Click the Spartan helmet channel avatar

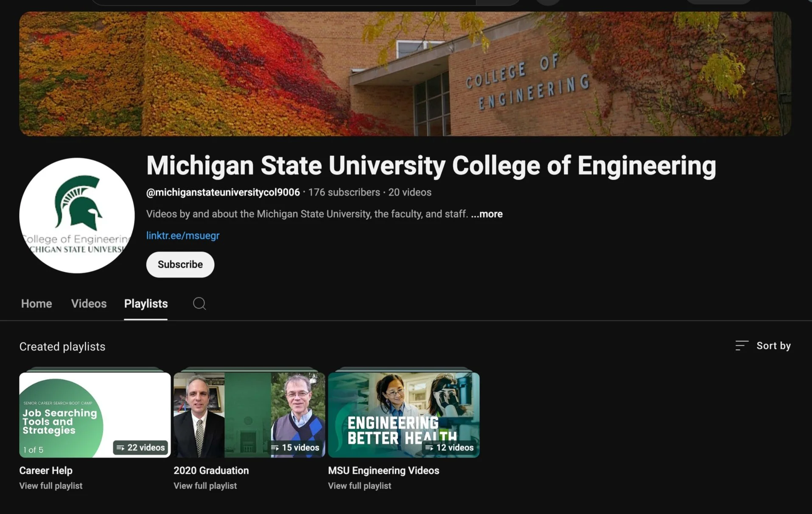(77, 216)
